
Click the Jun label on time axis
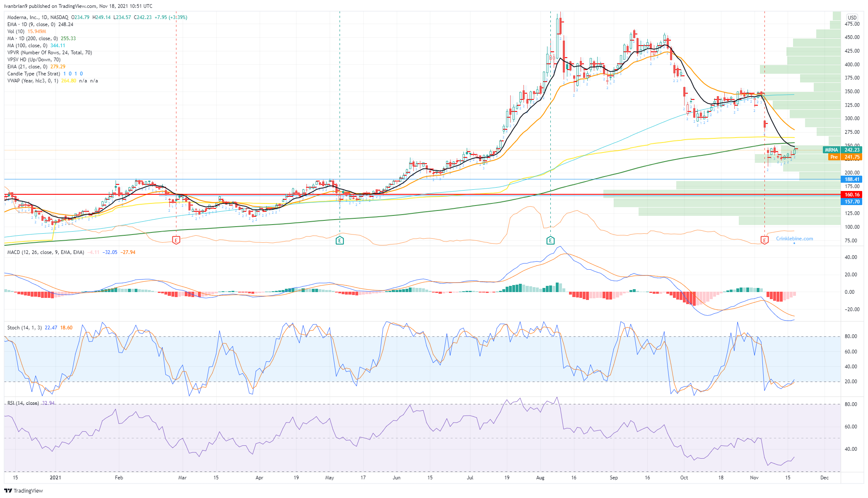[x=397, y=478]
